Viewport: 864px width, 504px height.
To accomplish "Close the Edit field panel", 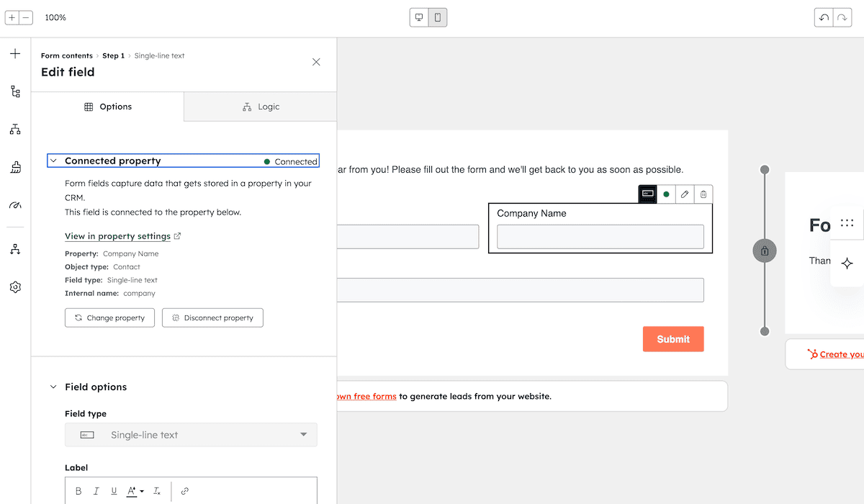I will 316,62.
